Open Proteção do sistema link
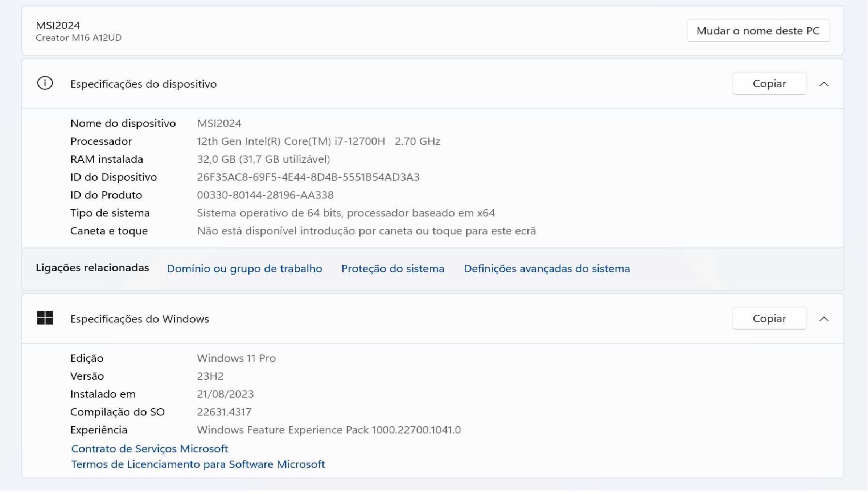Viewport: 868px width, 494px height. [393, 269]
